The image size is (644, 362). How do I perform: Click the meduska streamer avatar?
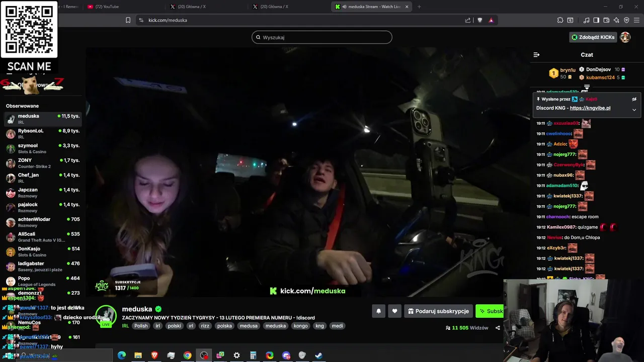click(106, 316)
